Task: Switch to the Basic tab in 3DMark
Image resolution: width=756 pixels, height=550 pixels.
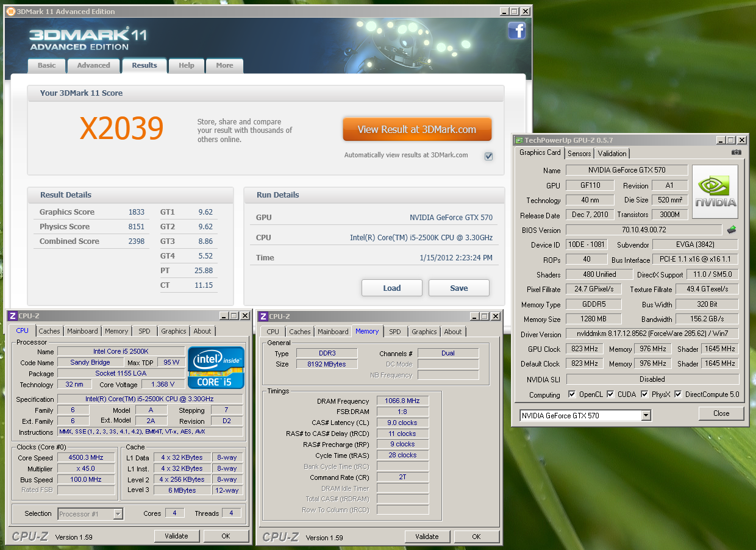Action: coord(46,65)
